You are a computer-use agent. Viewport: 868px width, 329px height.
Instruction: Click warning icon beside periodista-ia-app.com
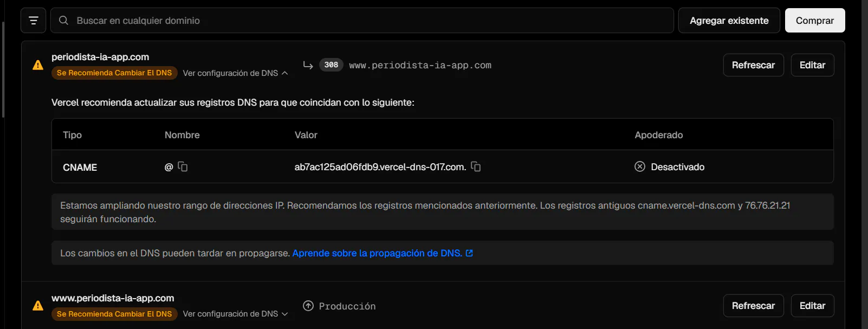tap(38, 65)
